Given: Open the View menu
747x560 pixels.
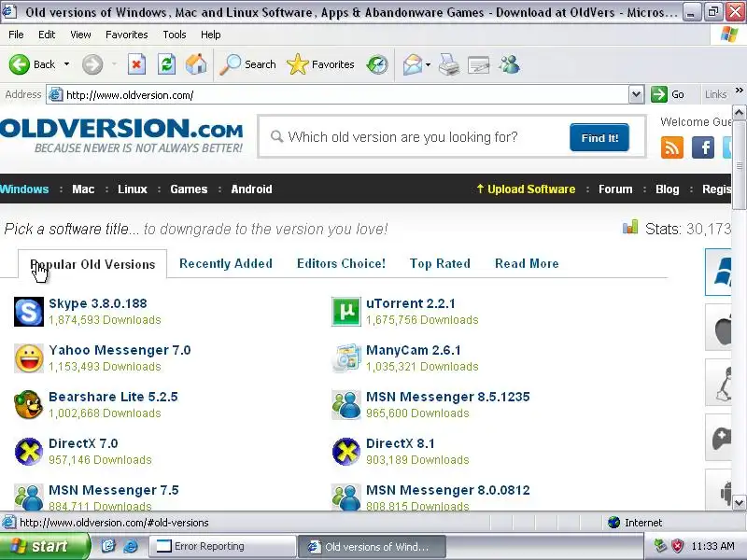Looking at the screenshot, I should tap(80, 35).
